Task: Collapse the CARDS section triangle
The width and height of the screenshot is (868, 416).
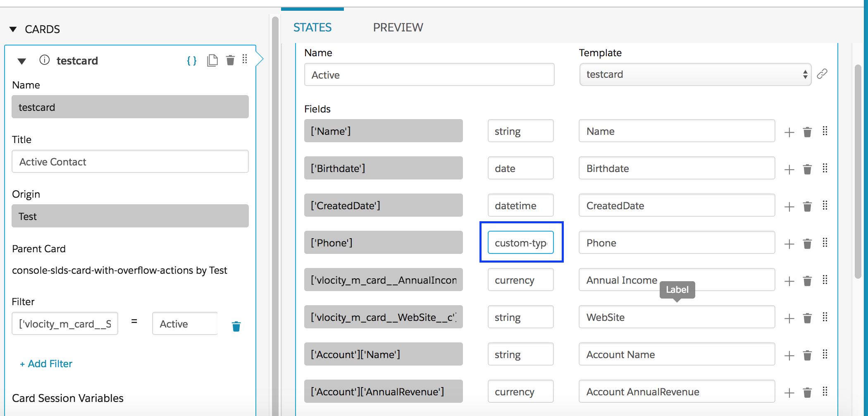Action: (13, 29)
